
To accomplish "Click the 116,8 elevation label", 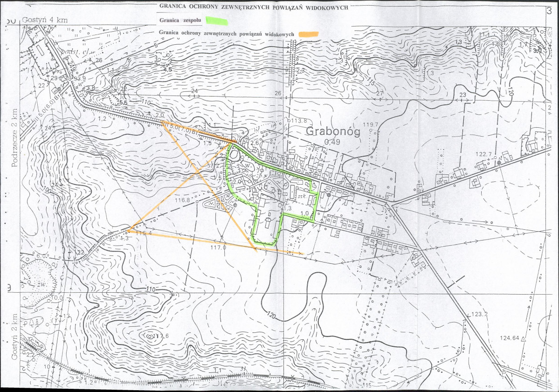I will [x=182, y=200].
